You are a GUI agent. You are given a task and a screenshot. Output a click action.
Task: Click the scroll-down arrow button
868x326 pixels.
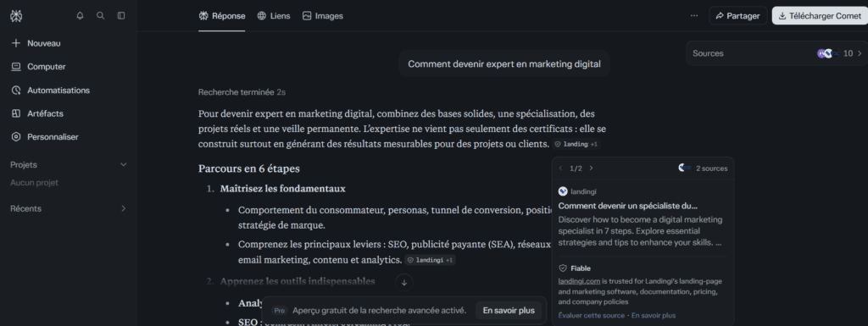(x=404, y=282)
